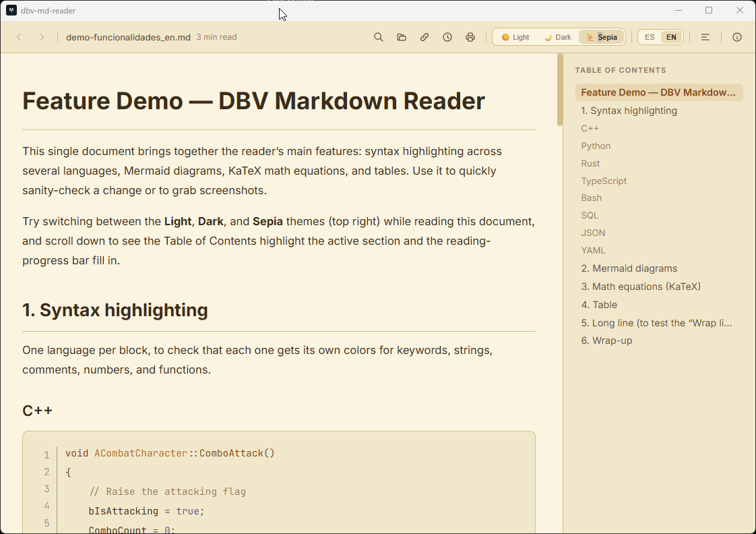Click code line "void ACombatCharacter::ComboAttack()"
756x534 pixels.
(170, 453)
